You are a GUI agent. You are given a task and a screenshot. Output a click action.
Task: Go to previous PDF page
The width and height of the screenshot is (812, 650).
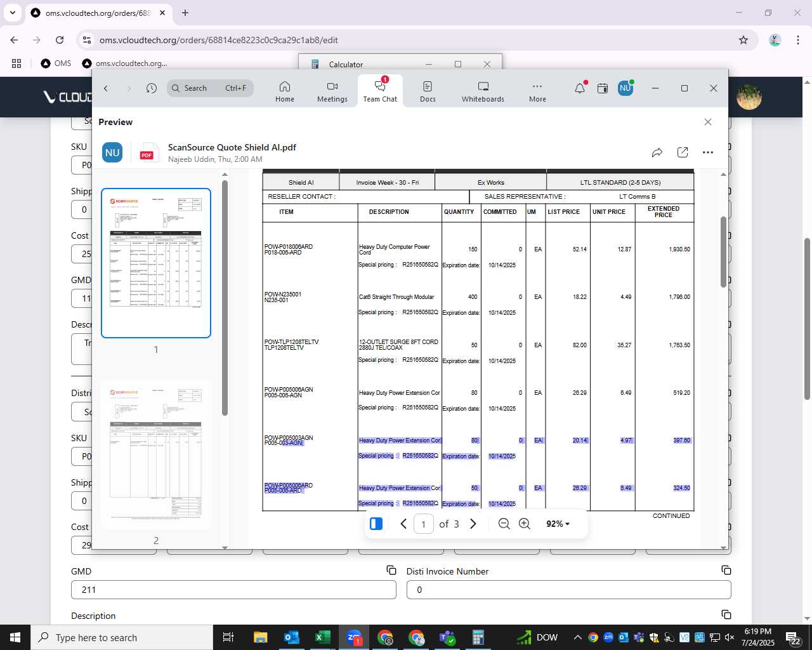(x=403, y=524)
